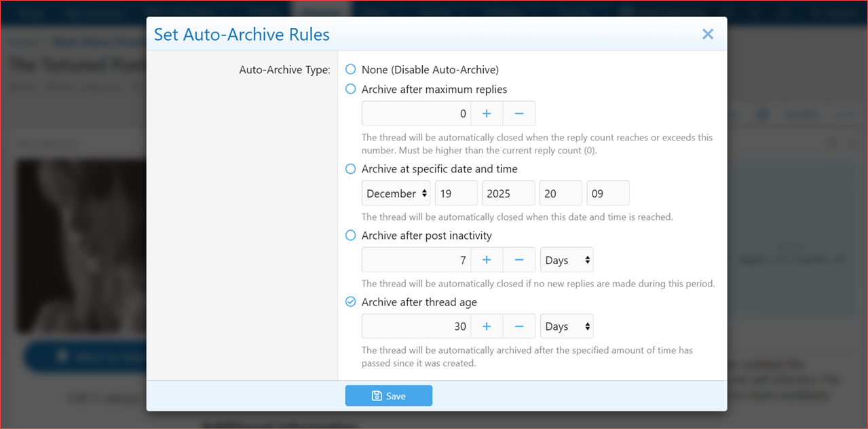Open the December month dropdown
The height and width of the screenshot is (429, 868).
tap(396, 193)
